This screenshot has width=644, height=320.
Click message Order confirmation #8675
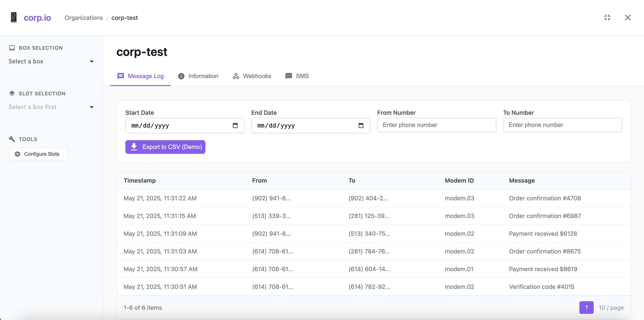coord(545,252)
